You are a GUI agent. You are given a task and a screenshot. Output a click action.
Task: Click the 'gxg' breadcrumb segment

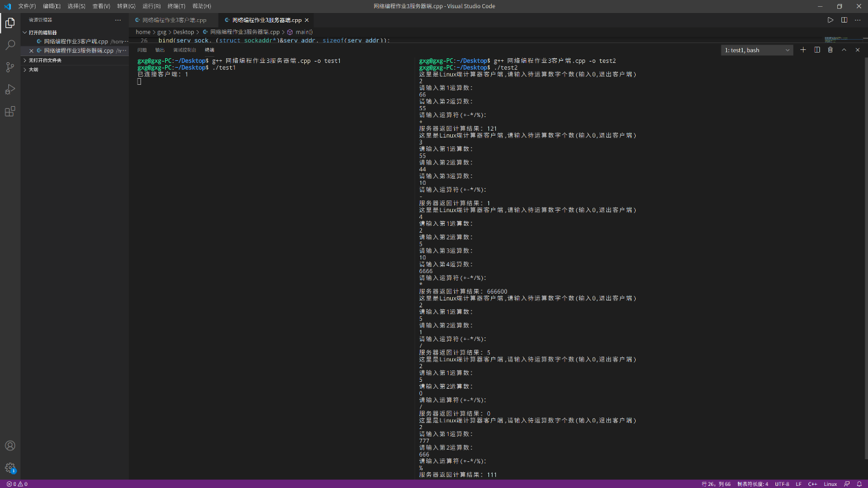coord(162,32)
